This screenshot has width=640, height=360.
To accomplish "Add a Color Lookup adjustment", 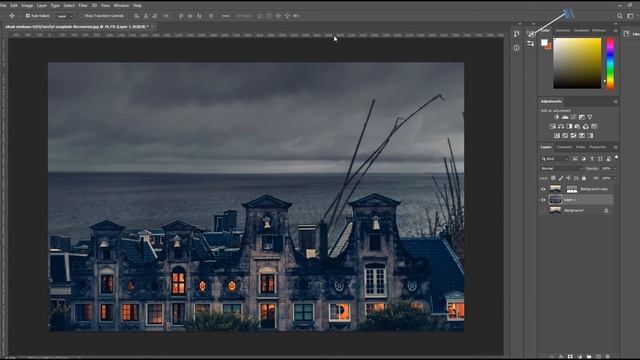I will (x=594, y=127).
